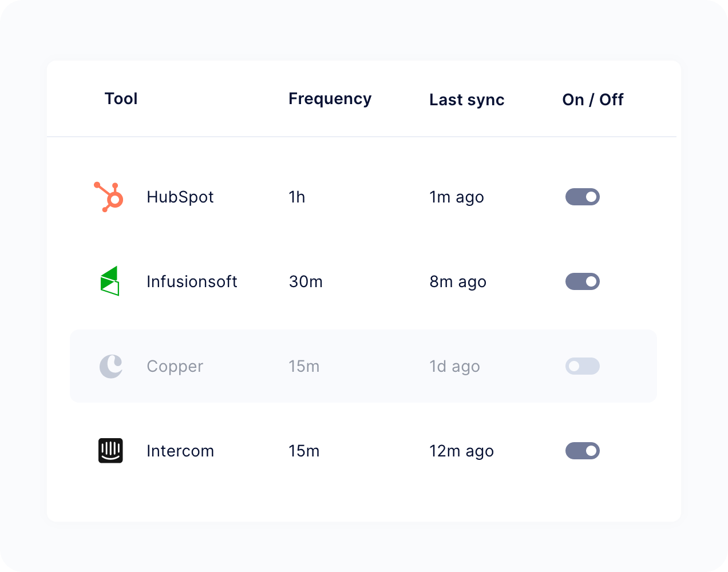
Task: Click the green Infusionsoft logo icon
Action: [110, 281]
